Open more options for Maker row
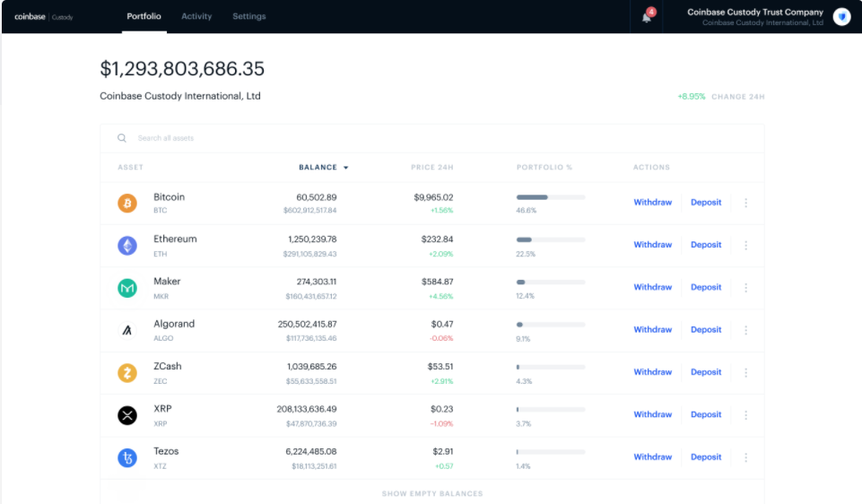This screenshot has height=504, width=862. click(746, 288)
